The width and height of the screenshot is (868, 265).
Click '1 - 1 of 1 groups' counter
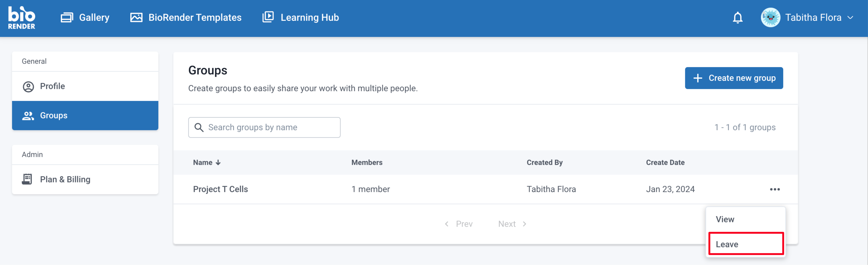pos(745,127)
